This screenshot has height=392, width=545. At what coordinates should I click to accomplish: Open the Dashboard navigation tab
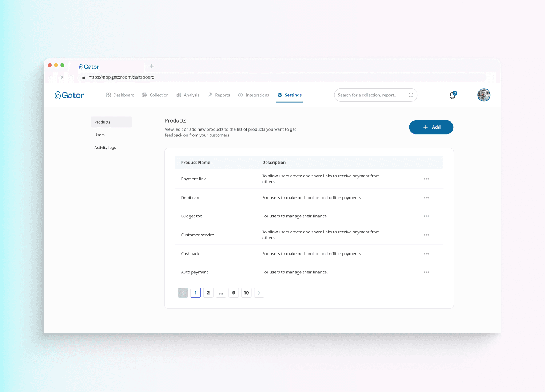[120, 95]
